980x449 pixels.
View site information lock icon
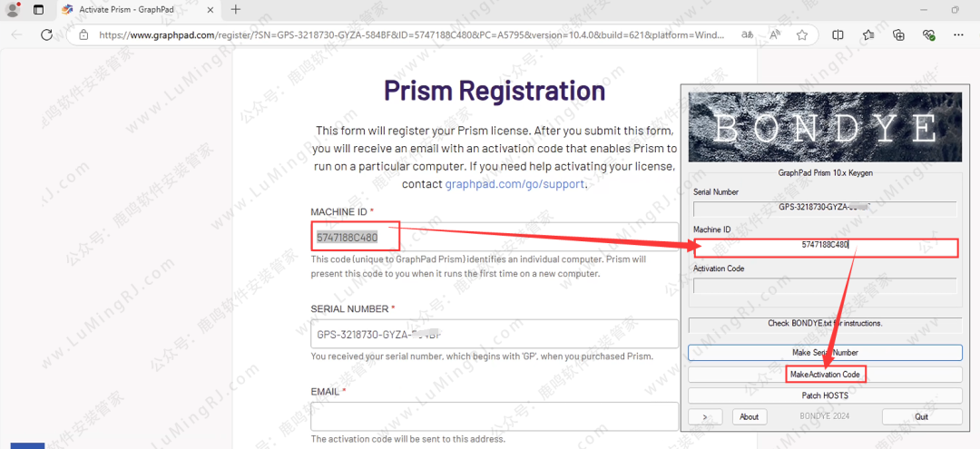click(x=83, y=35)
